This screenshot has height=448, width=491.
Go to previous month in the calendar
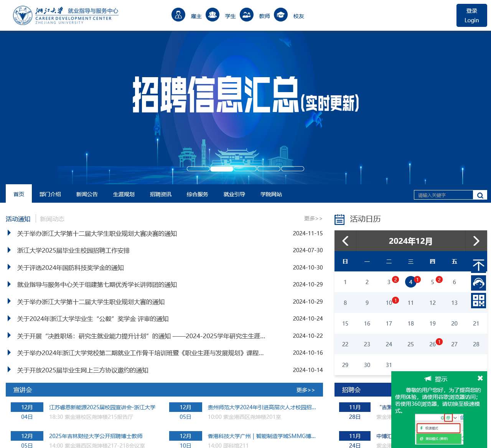[x=345, y=241]
